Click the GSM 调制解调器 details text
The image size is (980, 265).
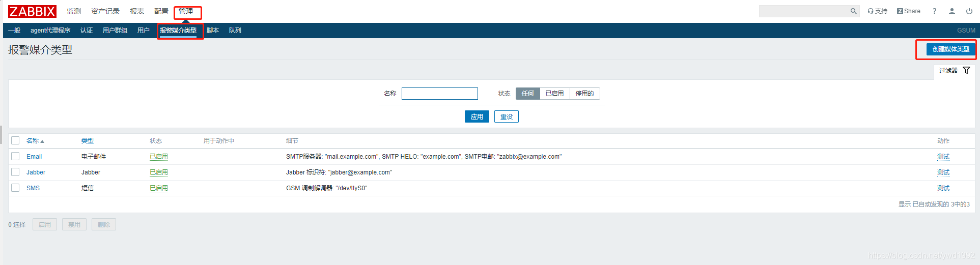coord(326,188)
